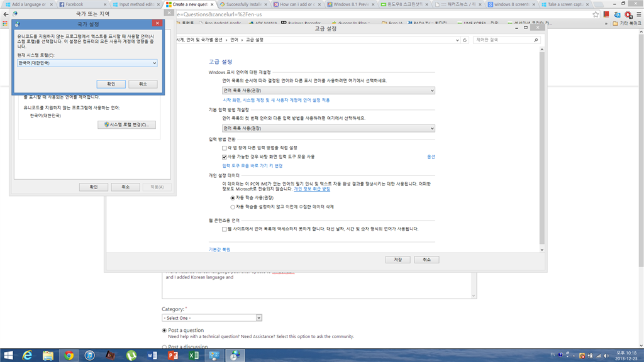Click Chrome URL address bar
The image size is (644, 362).
(383, 14)
